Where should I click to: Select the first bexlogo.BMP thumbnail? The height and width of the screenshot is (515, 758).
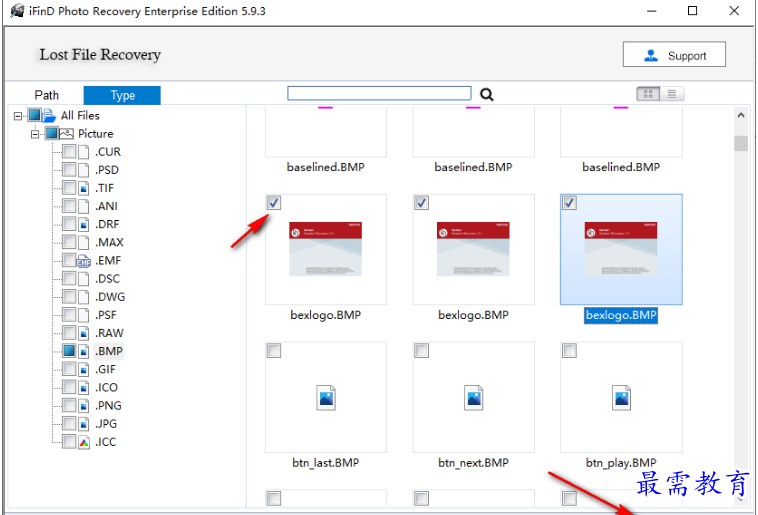(x=326, y=250)
